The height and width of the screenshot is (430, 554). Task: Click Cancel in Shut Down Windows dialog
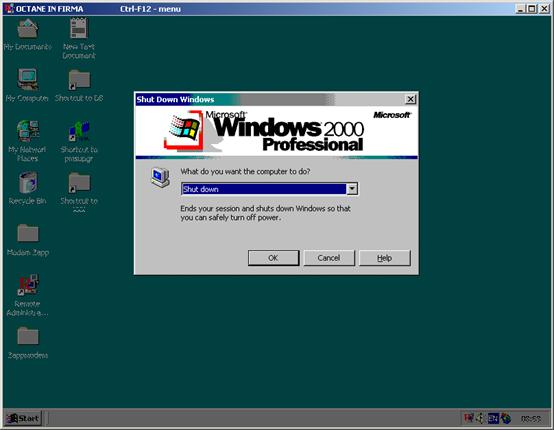(329, 258)
